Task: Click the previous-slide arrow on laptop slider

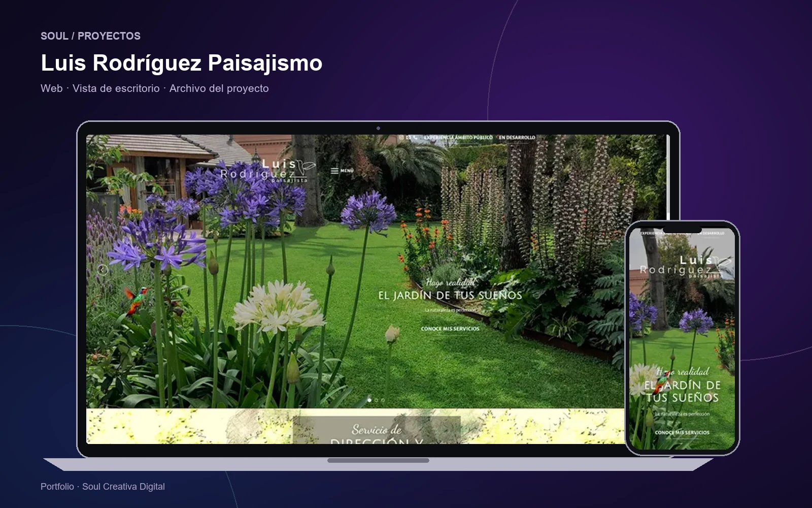Action: pos(103,270)
